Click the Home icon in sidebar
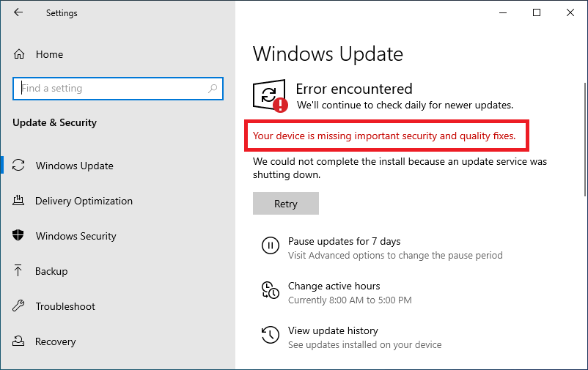The width and height of the screenshot is (588, 370). (19, 54)
